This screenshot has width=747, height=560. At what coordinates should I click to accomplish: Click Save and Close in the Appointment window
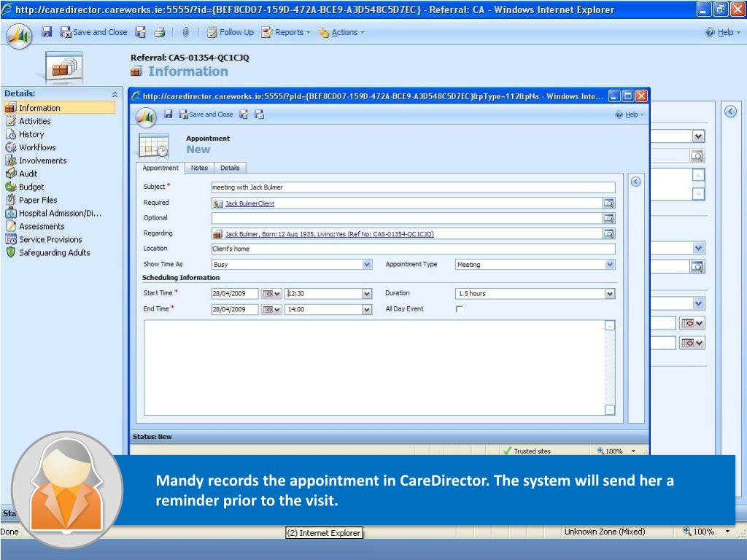[206, 114]
